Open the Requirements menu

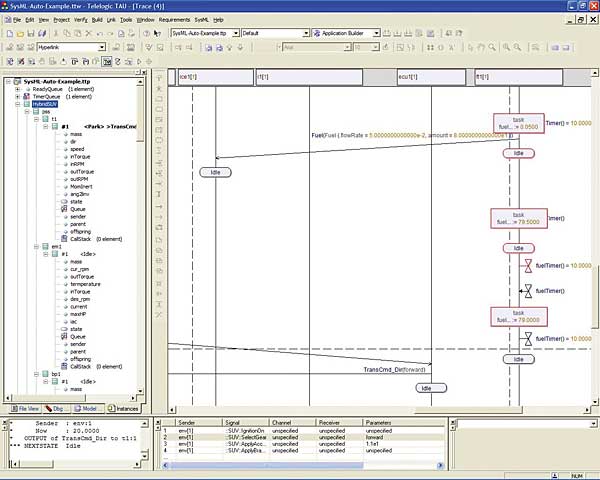[x=174, y=20]
